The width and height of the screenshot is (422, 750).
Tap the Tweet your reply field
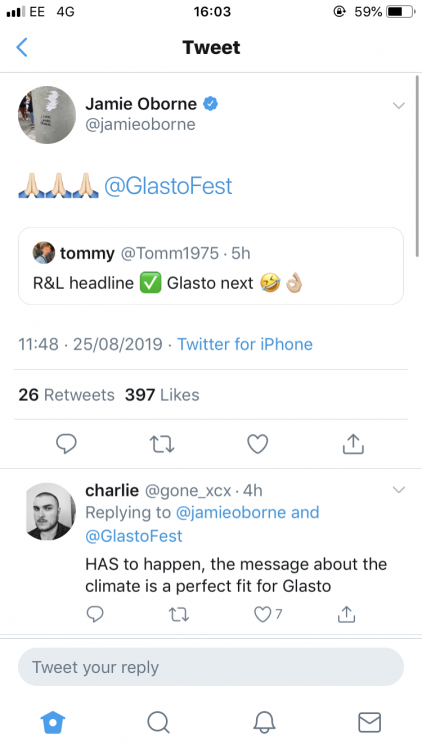coord(211,667)
